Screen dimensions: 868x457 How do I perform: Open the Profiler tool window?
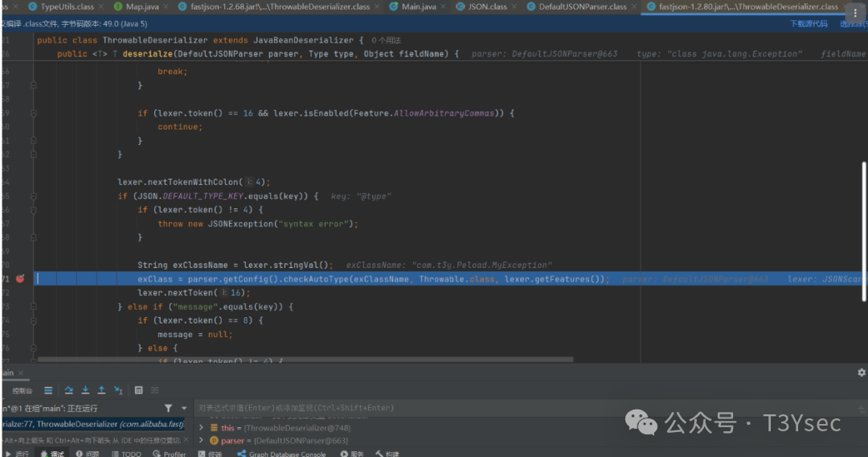170,454
